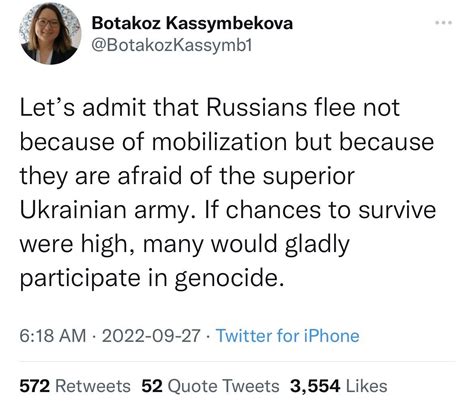View the Likes list
The width and height of the screenshot is (474, 405).
(x=338, y=386)
